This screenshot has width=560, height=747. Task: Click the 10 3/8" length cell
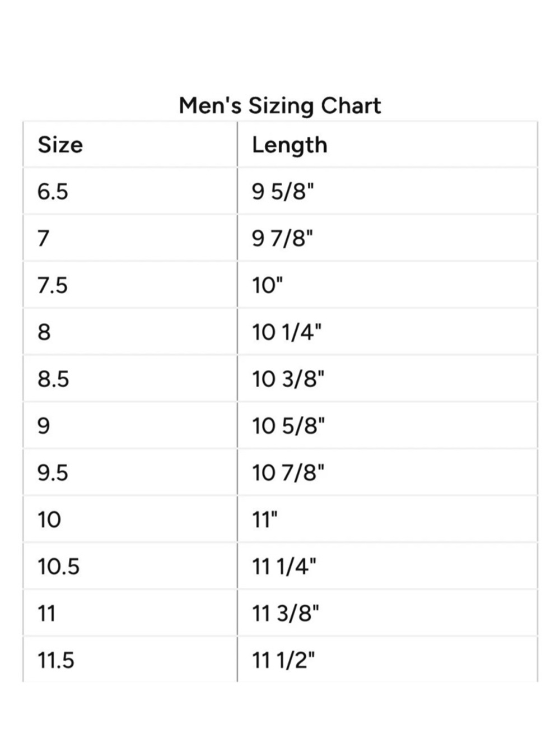tap(388, 379)
